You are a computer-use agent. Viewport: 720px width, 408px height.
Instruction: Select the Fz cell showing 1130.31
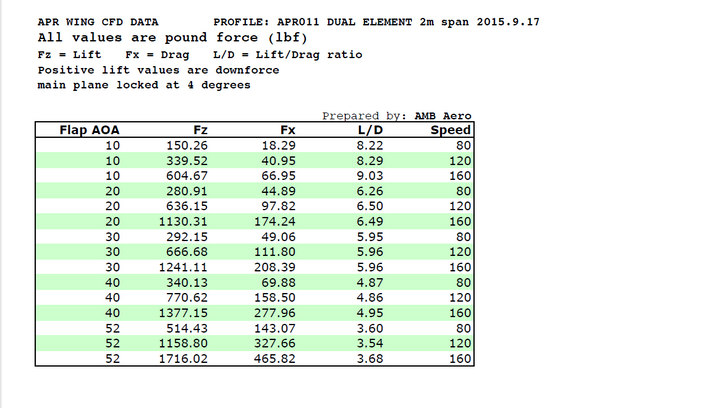click(x=183, y=221)
